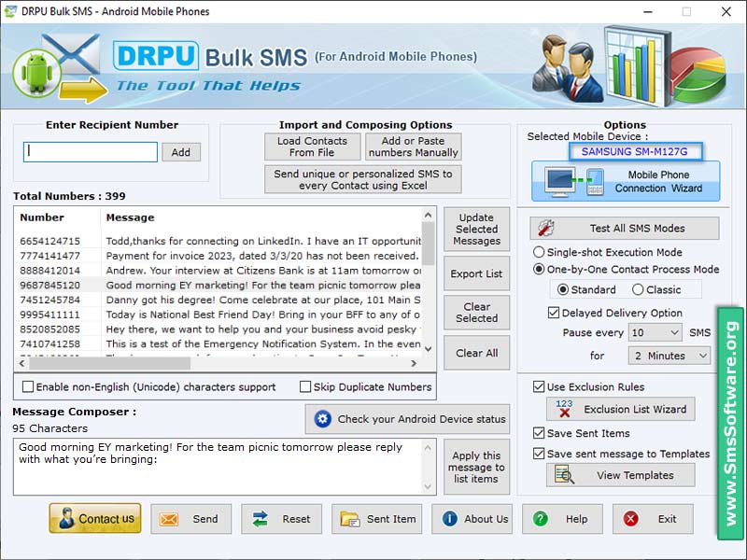747x560 pixels.
Task: Click the gear icon beside Check your Android Device status
Action: [x=324, y=419]
